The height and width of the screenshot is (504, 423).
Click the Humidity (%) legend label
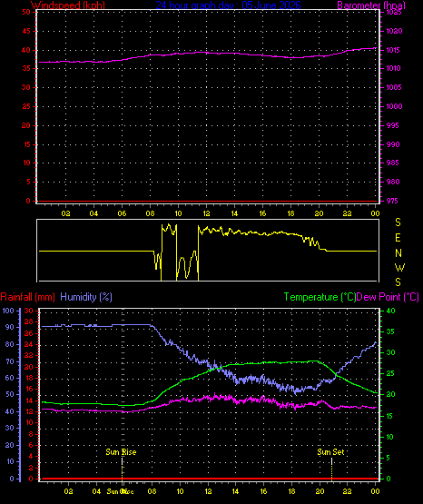(86, 297)
